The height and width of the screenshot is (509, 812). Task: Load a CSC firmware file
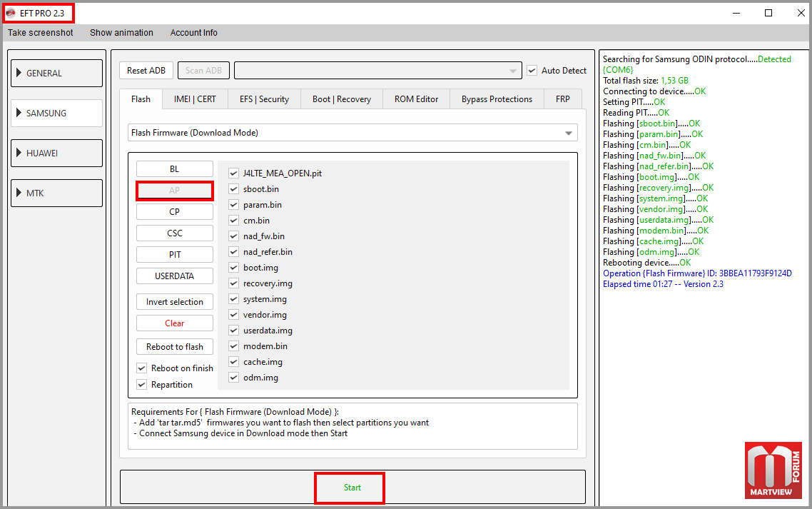pyautogui.click(x=175, y=233)
